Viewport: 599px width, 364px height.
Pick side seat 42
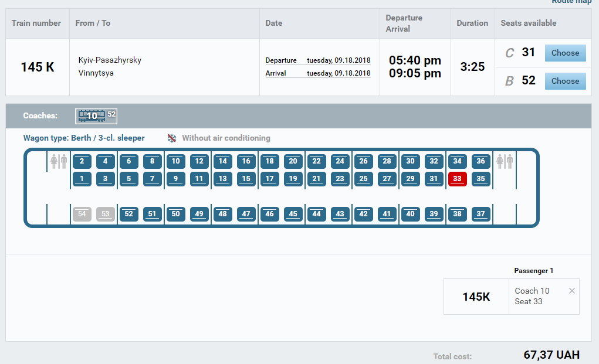pos(364,214)
